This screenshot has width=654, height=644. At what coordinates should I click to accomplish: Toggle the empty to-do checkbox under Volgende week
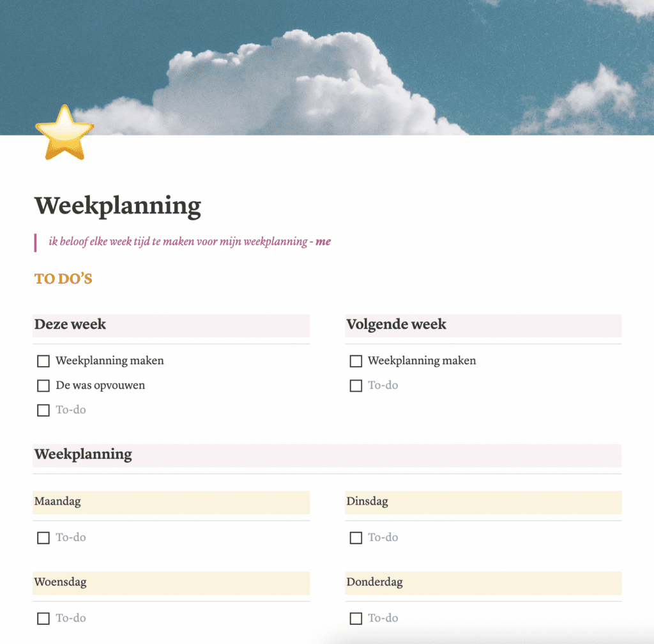pos(356,386)
